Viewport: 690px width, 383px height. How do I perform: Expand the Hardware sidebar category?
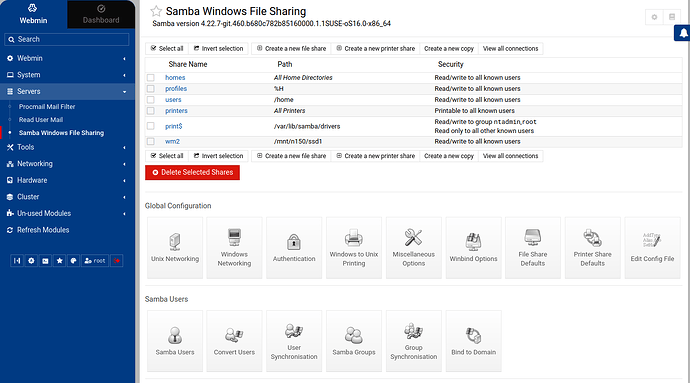67,180
